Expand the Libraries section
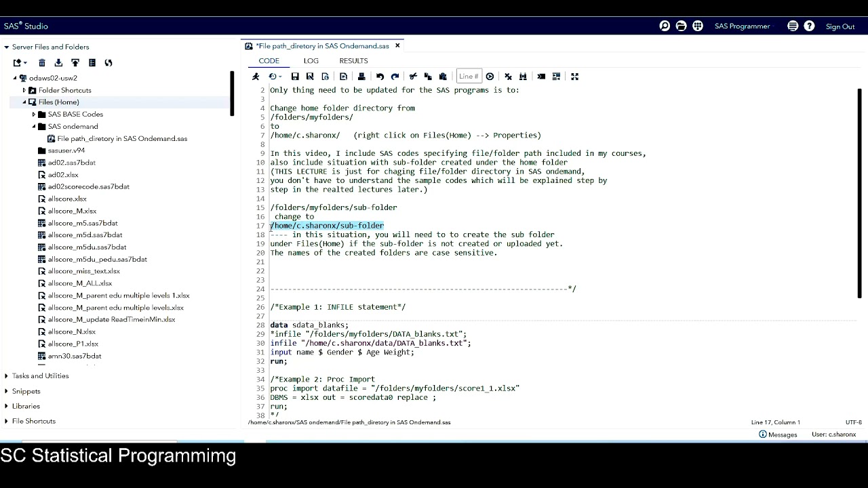Screen dimensions: 868x488 6,406
